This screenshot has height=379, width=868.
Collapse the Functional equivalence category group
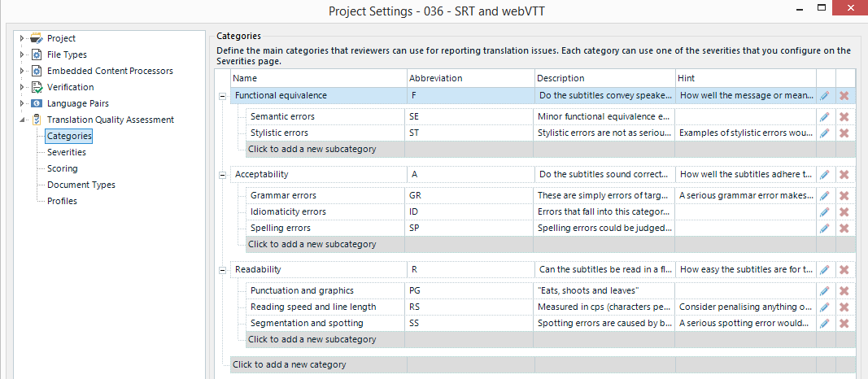click(223, 96)
